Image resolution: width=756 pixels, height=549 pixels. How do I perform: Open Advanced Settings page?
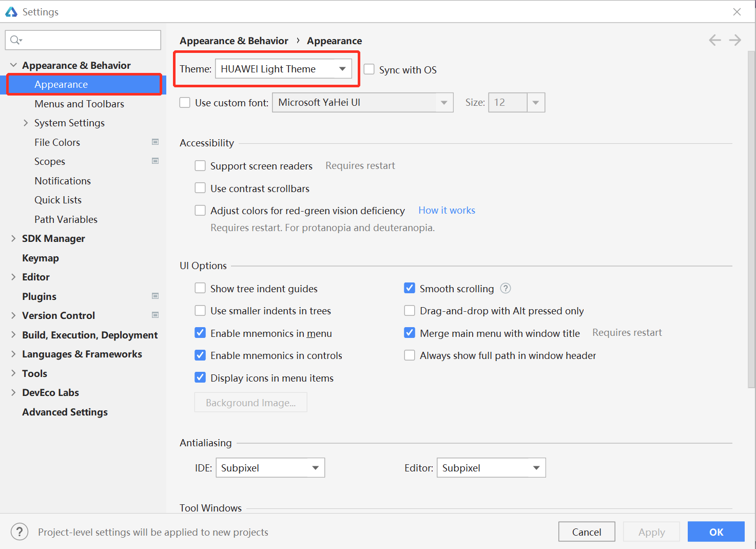pyautogui.click(x=65, y=412)
